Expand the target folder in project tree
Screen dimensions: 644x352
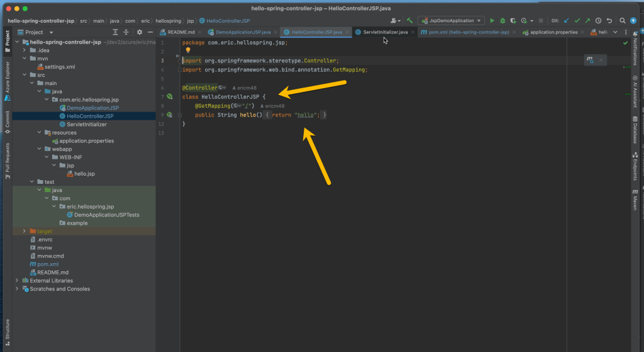(x=24, y=231)
